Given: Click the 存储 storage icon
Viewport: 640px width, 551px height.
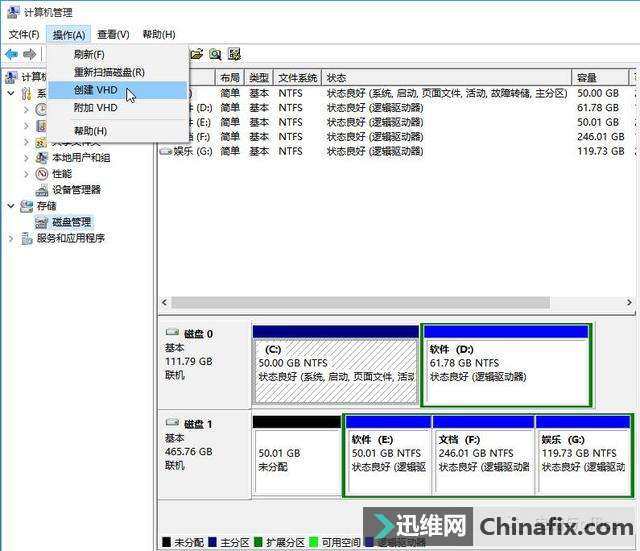Looking at the screenshot, I should tap(27, 206).
